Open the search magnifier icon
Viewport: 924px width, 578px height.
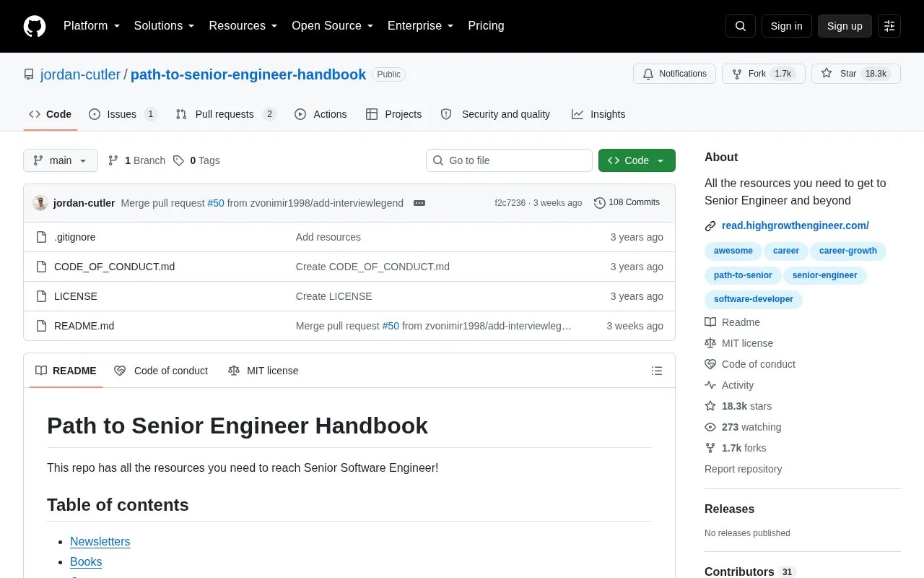point(741,26)
